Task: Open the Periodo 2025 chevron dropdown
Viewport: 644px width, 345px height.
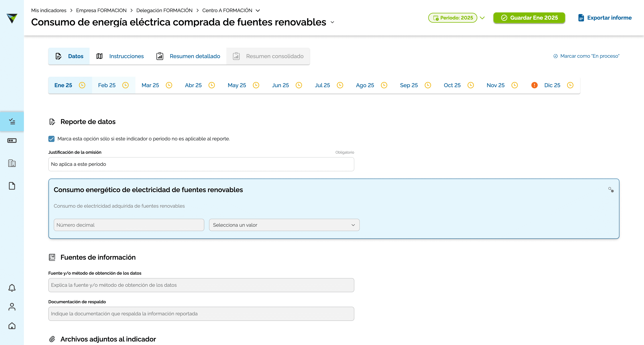Action: point(482,18)
